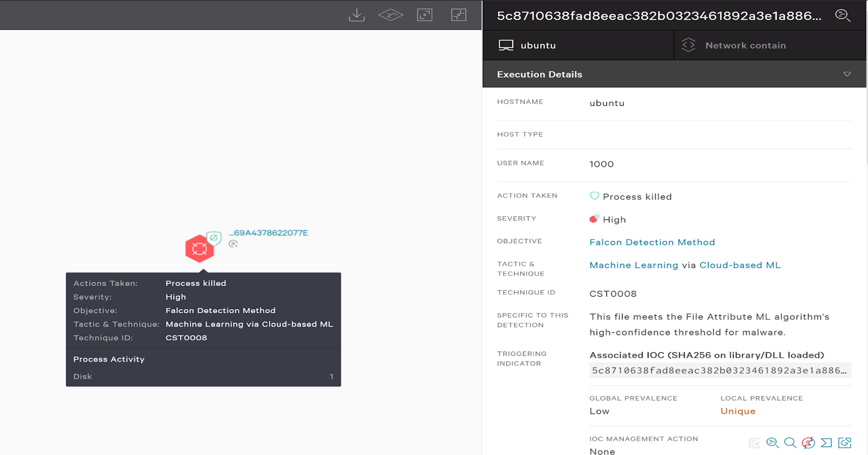The height and width of the screenshot is (455, 868).
Task: Click Process Activity heading in the tooltip
Action: 109,359
